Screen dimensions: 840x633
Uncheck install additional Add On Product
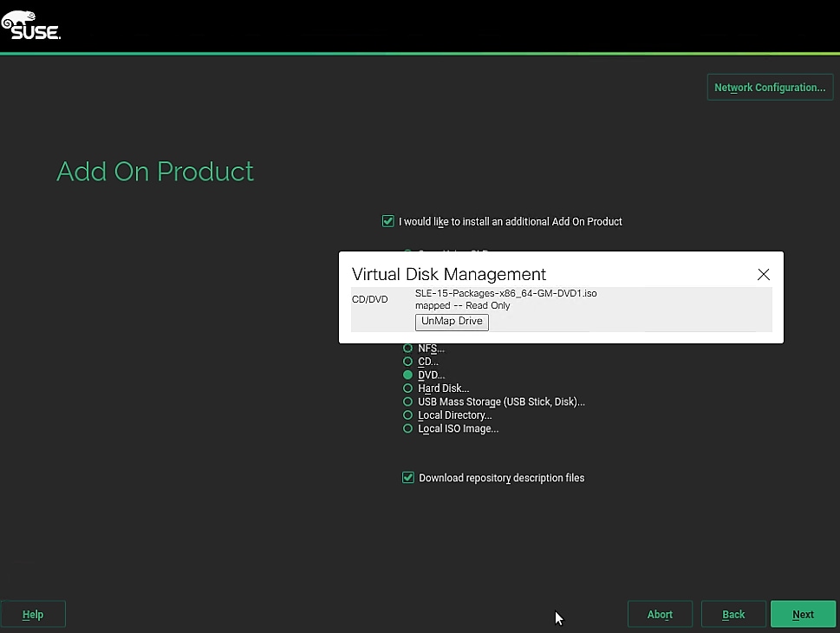pyautogui.click(x=387, y=221)
